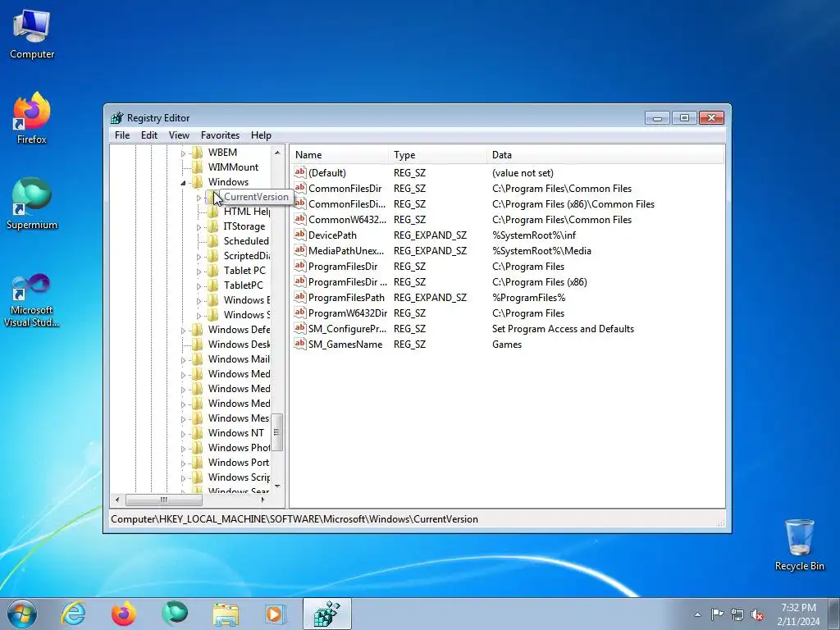Expand the Windows Defender key
840x630 pixels.
tap(183, 331)
